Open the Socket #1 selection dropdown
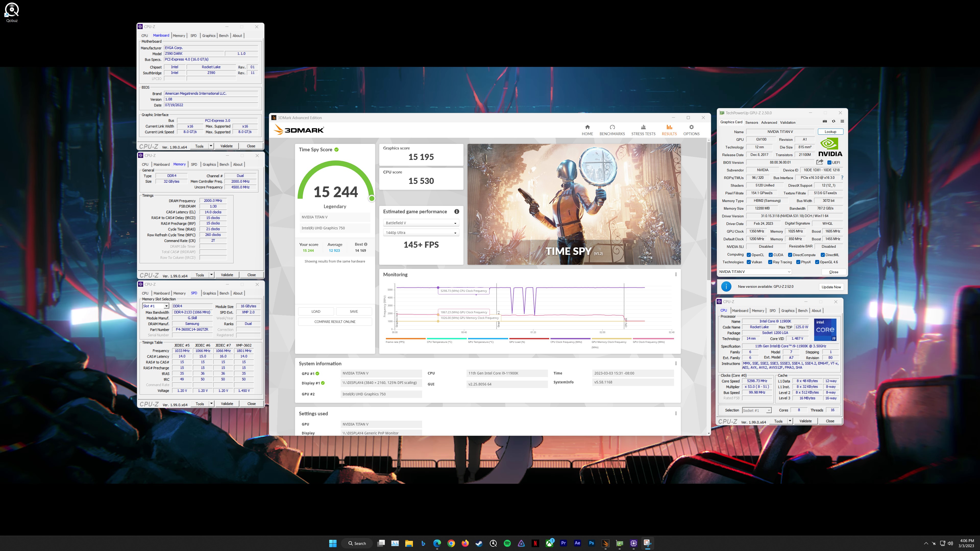Viewport: 980px width, 551px height. click(x=757, y=410)
